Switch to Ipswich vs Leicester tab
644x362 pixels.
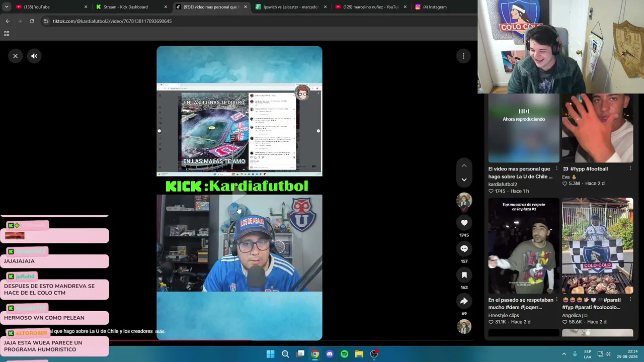point(291,7)
